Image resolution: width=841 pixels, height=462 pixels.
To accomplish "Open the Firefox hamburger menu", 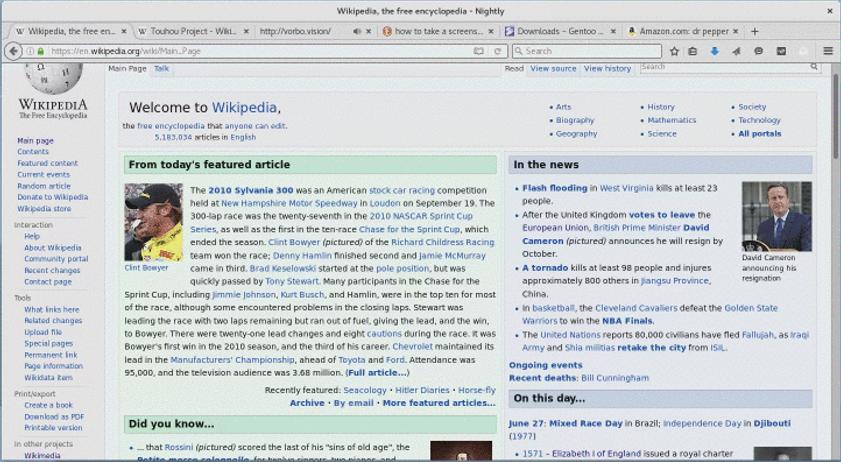I will pyautogui.click(x=828, y=51).
